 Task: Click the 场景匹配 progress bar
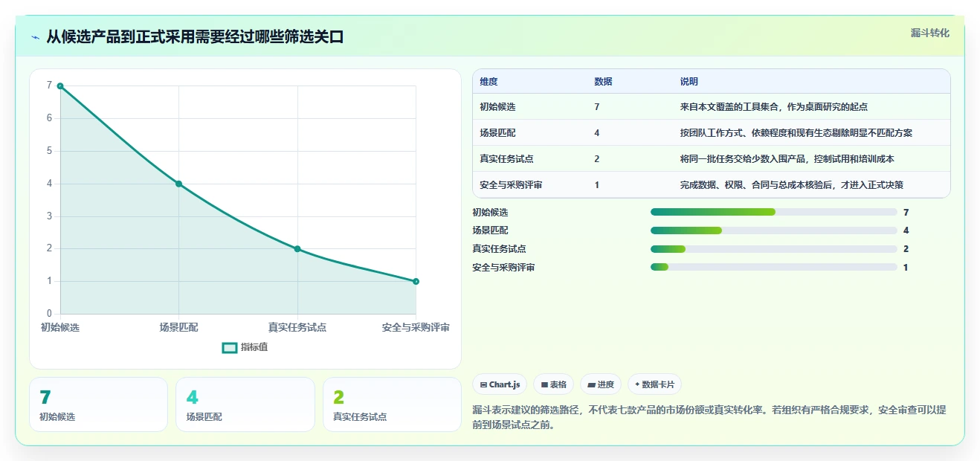tap(774, 230)
